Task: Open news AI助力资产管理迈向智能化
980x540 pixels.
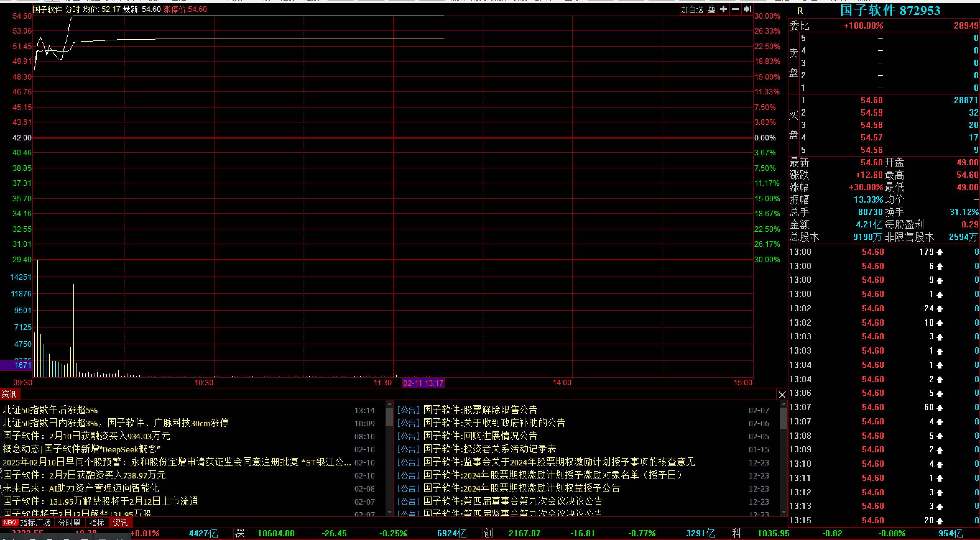Action: (x=81, y=488)
